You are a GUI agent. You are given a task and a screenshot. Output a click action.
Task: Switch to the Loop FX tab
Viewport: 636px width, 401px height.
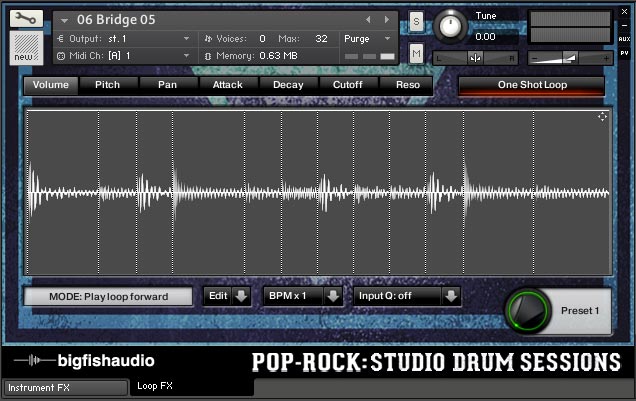pos(191,386)
